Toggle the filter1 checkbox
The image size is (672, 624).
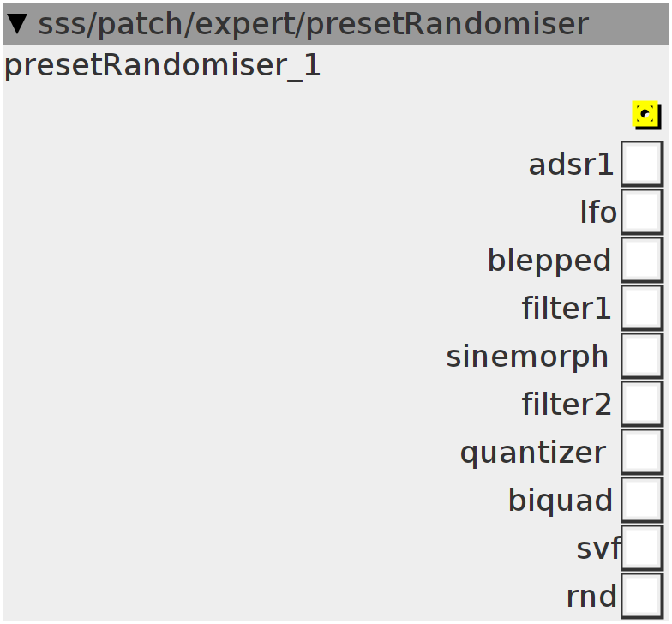pos(641,308)
